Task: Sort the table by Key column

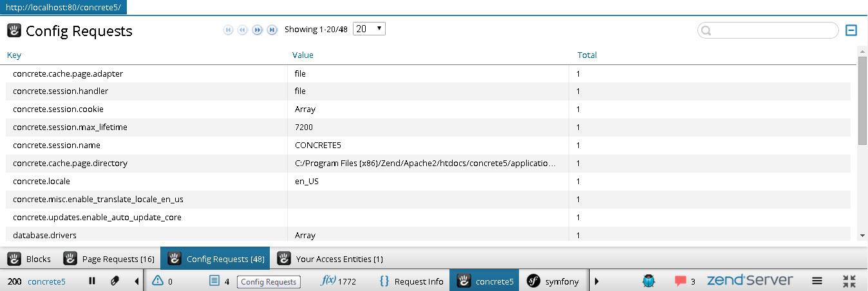Action: tap(14, 55)
